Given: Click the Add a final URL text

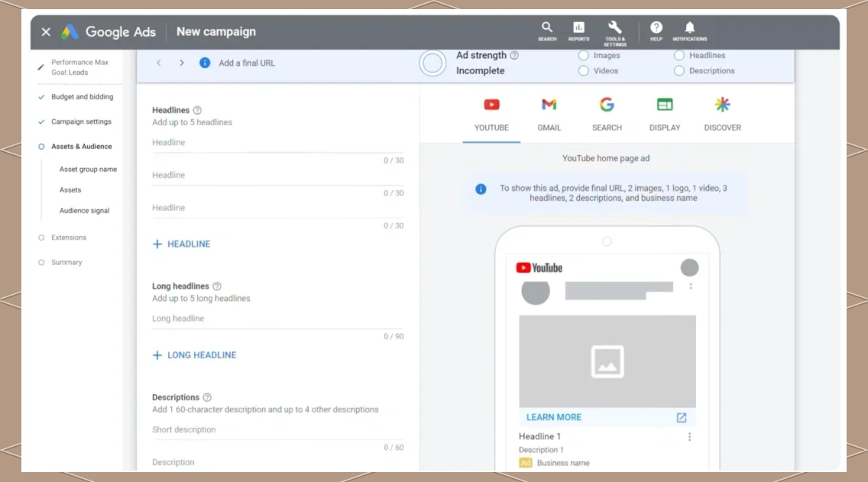Looking at the screenshot, I should [x=247, y=63].
